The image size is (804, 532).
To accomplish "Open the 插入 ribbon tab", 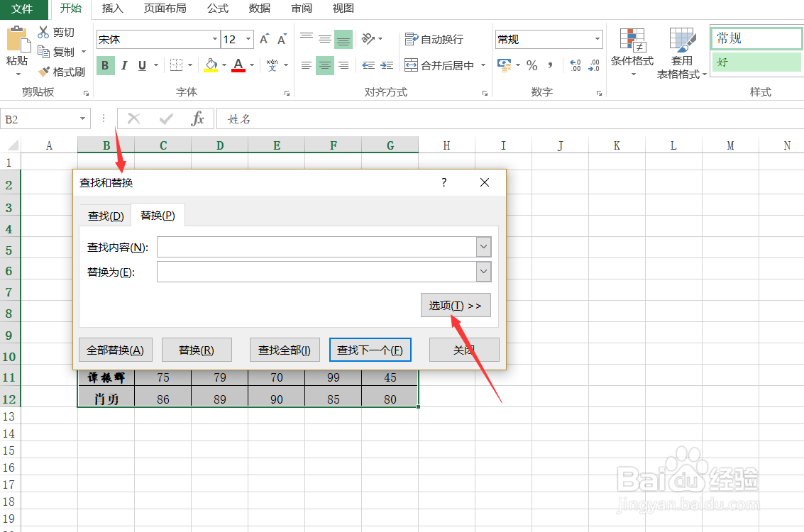I will 114,9.
